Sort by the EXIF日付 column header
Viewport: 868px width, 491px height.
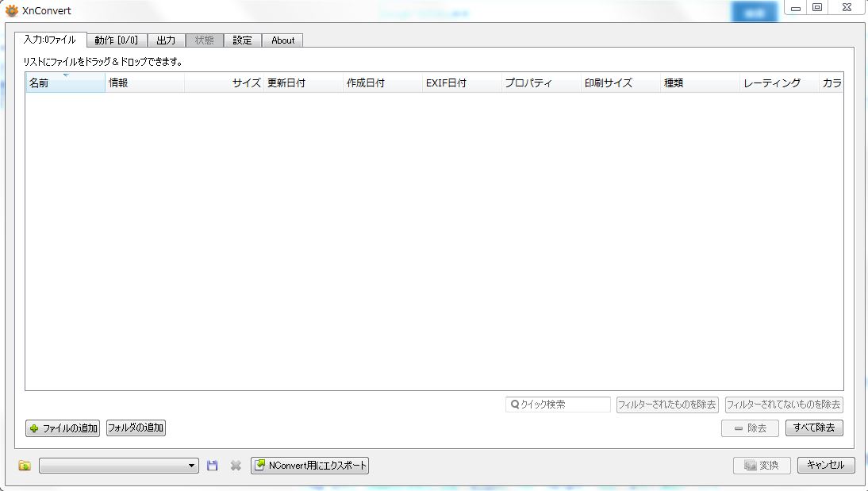pos(462,83)
